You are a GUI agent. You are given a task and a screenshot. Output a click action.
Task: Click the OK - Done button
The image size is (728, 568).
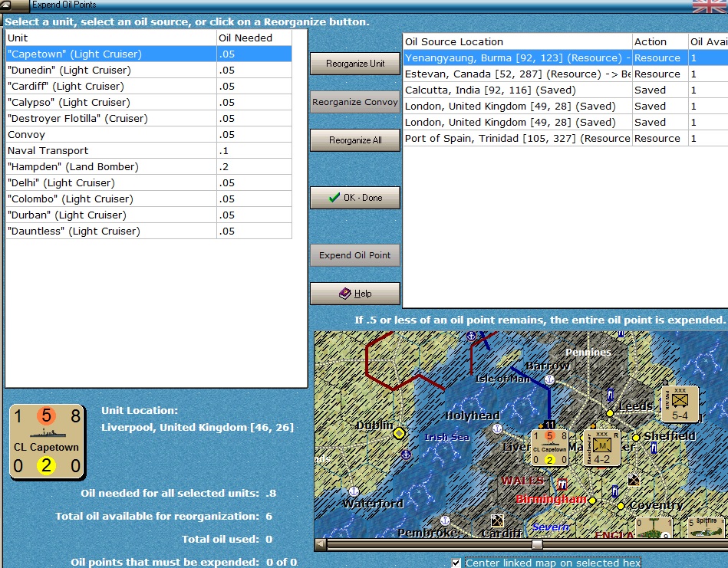pyautogui.click(x=354, y=198)
